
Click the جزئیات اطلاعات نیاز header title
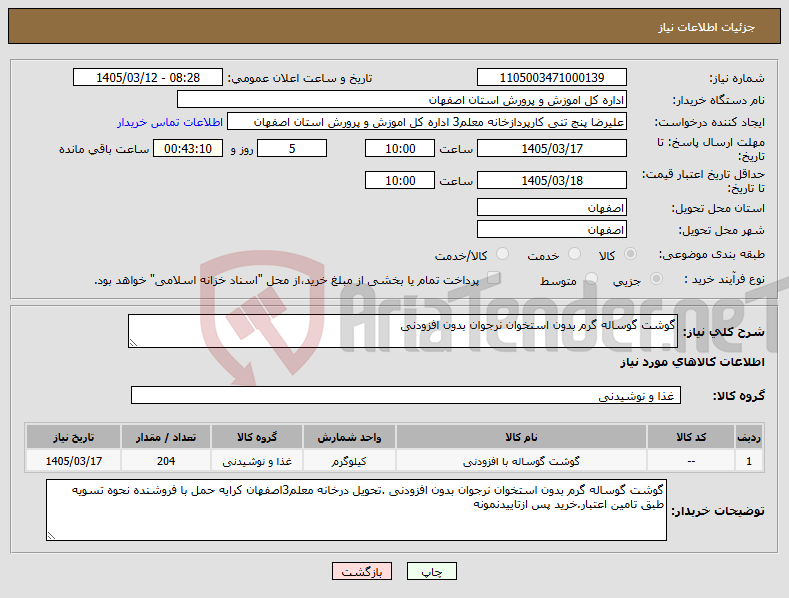[706, 27]
